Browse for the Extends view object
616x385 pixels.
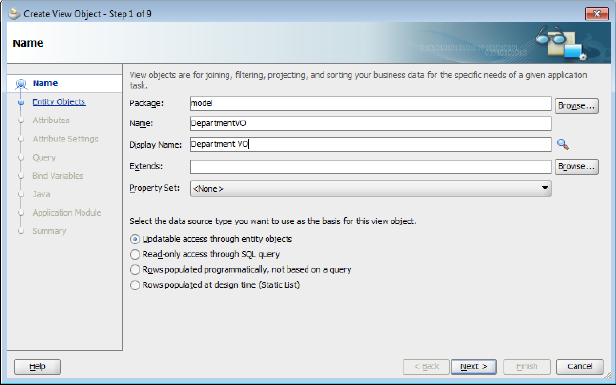576,167
